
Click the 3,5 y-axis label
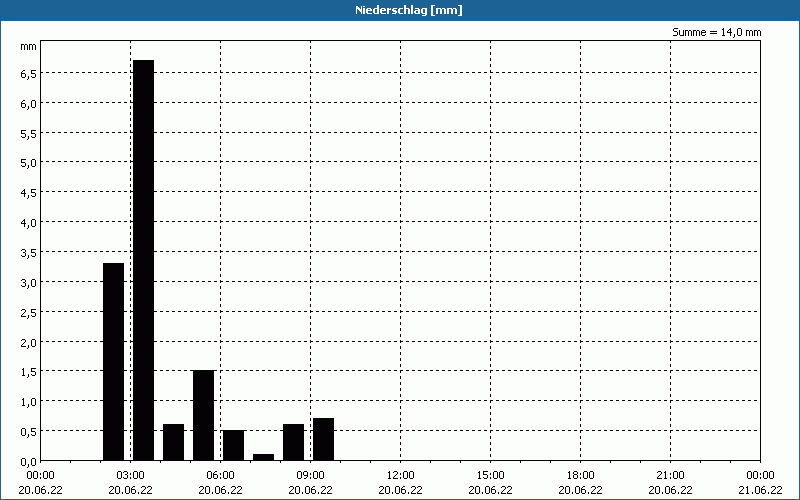(29, 253)
